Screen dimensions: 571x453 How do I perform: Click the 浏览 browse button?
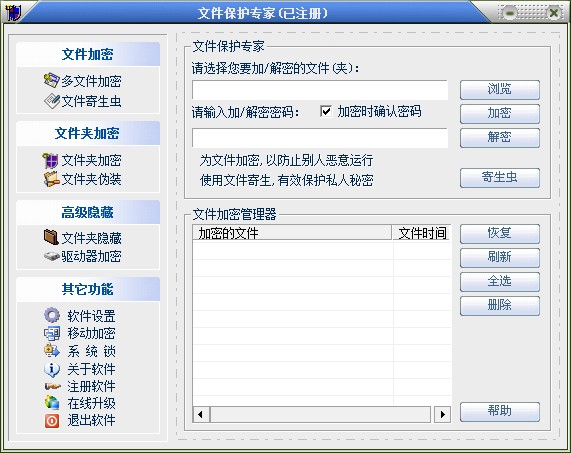pos(500,90)
